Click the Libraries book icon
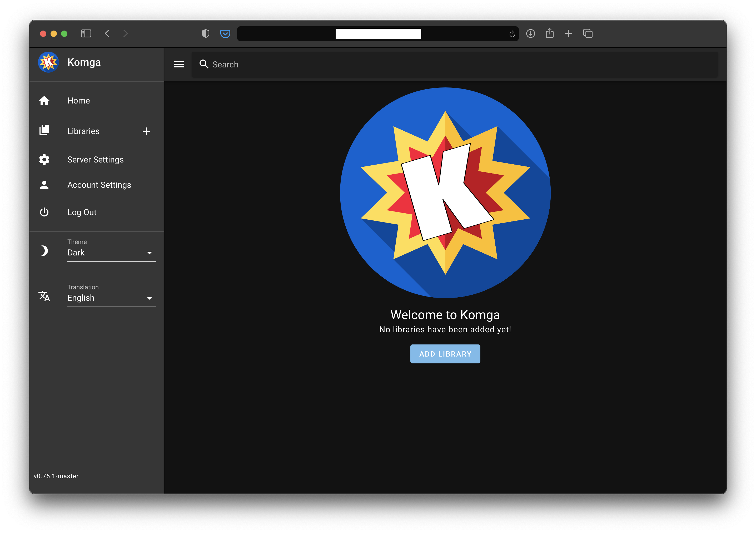 point(44,130)
